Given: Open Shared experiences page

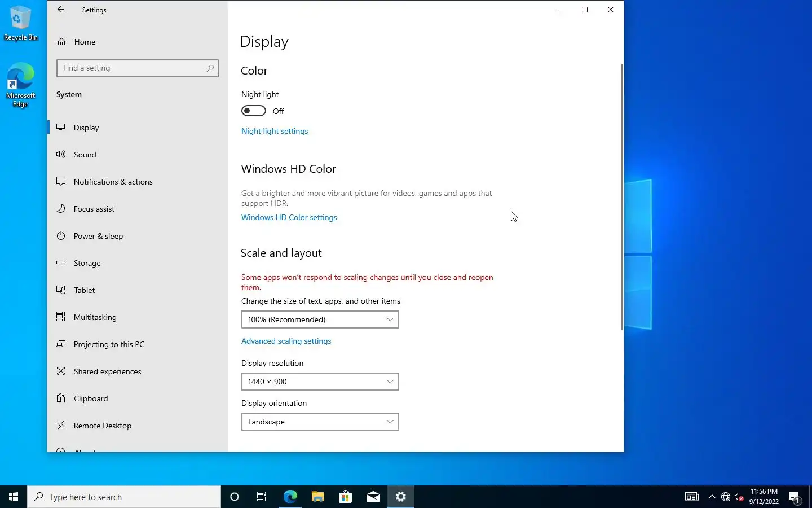Looking at the screenshot, I should point(138,371).
